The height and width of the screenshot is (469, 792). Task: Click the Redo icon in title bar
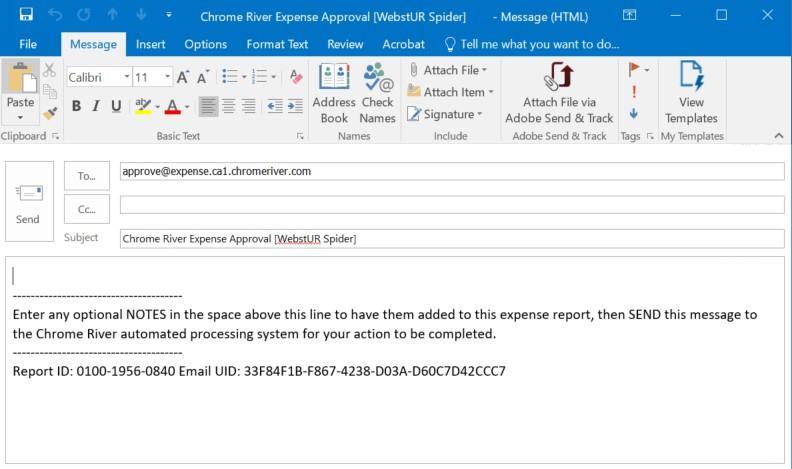point(84,15)
